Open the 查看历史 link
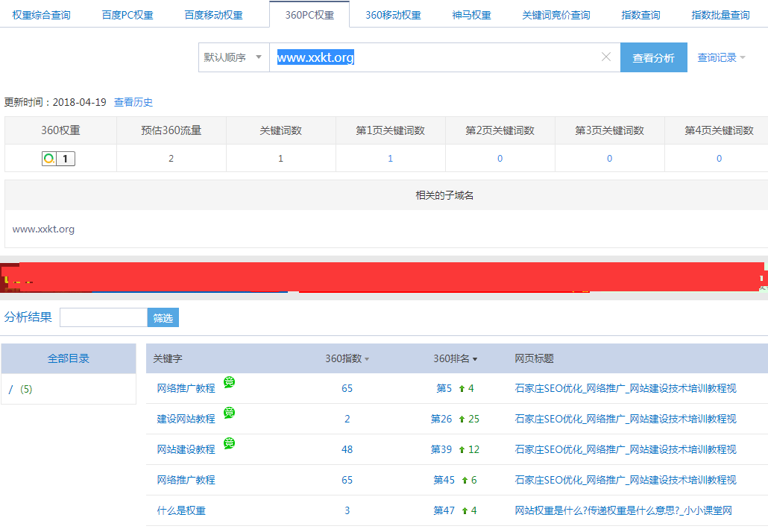 (x=133, y=102)
